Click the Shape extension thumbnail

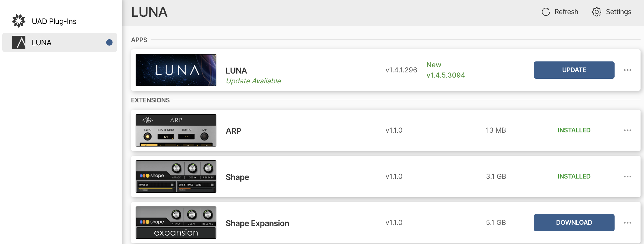[x=176, y=177]
